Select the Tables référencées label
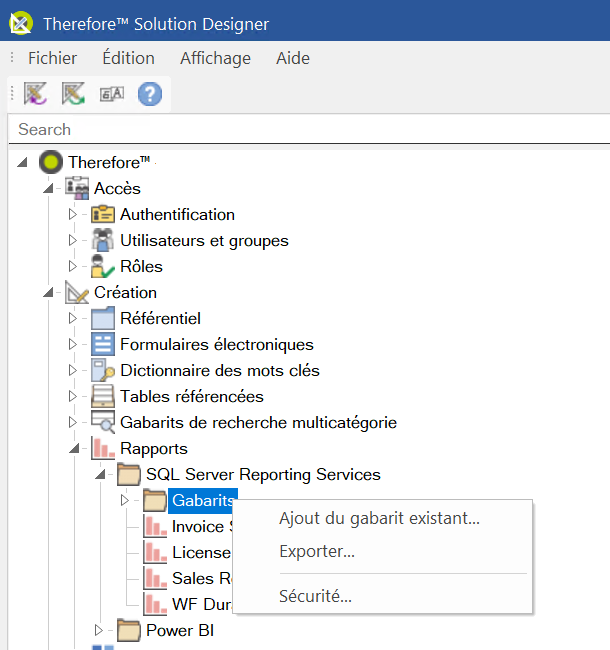 (192, 397)
